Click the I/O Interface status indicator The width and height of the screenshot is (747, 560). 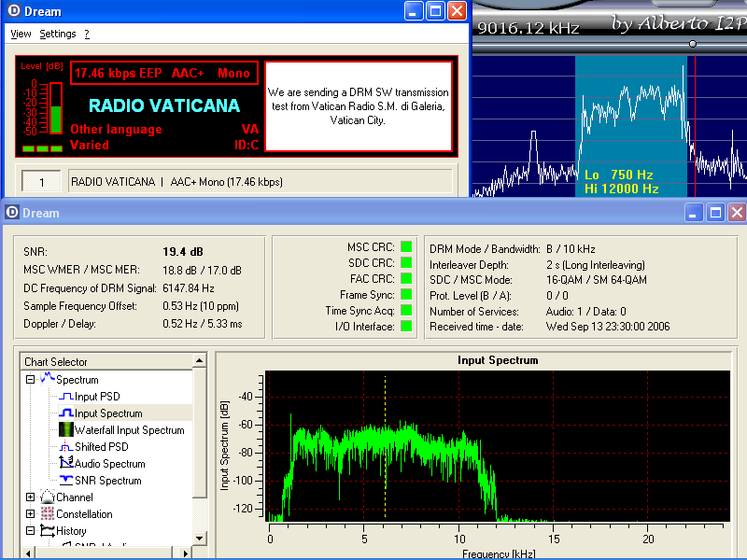click(406, 326)
